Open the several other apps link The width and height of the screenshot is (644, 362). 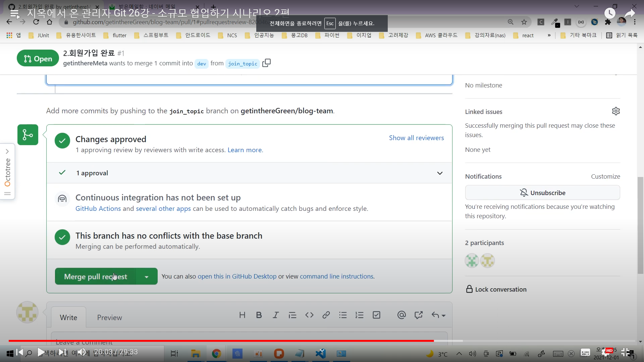[163, 208]
